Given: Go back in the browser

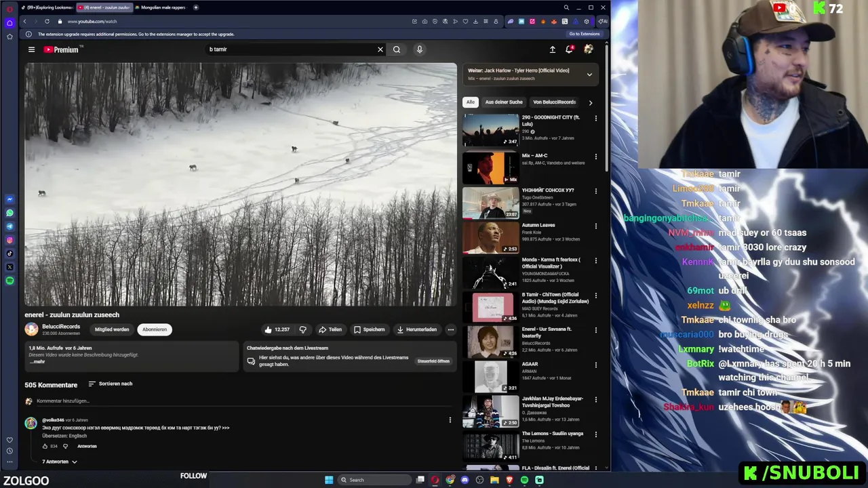Looking at the screenshot, I should [x=24, y=21].
